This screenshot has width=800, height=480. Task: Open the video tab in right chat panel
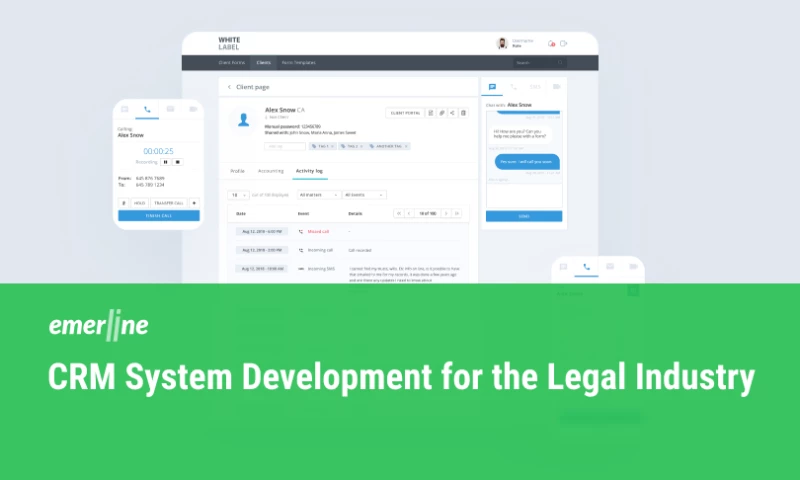click(557, 87)
